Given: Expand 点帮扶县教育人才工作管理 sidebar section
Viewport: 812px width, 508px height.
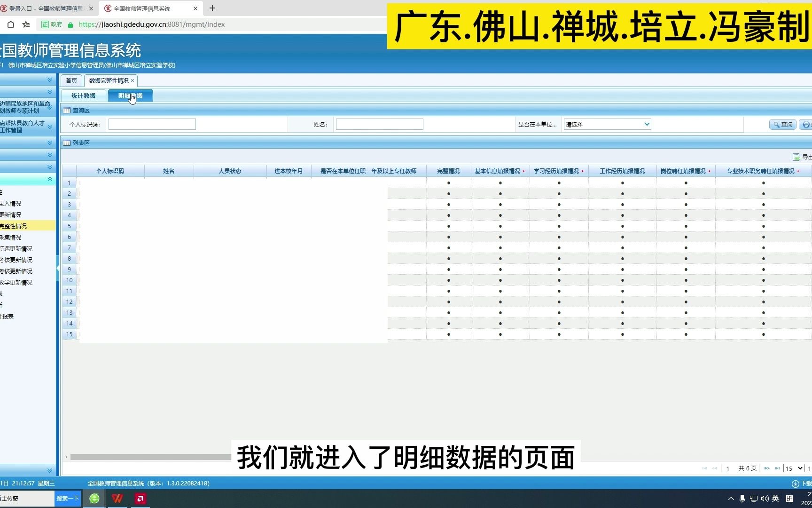Looking at the screenshot, I should tap(50, 127).
